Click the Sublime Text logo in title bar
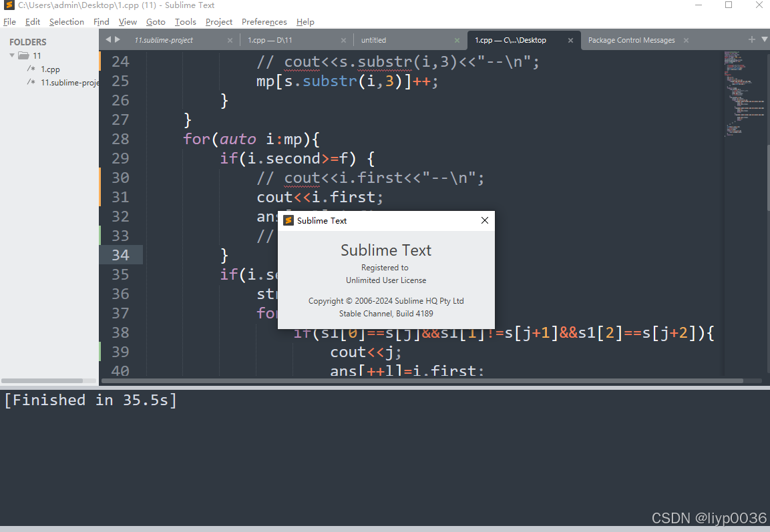The image size is (770, 532). (x=9, y=5)
